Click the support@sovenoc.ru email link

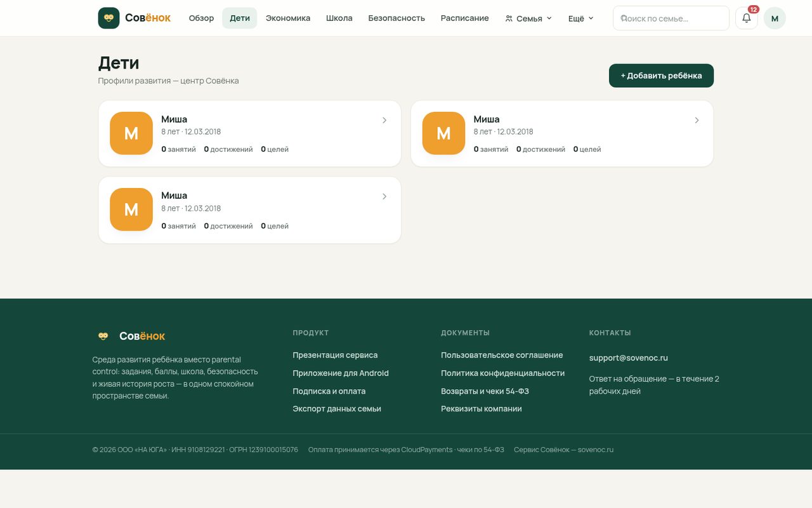(629, 358)
